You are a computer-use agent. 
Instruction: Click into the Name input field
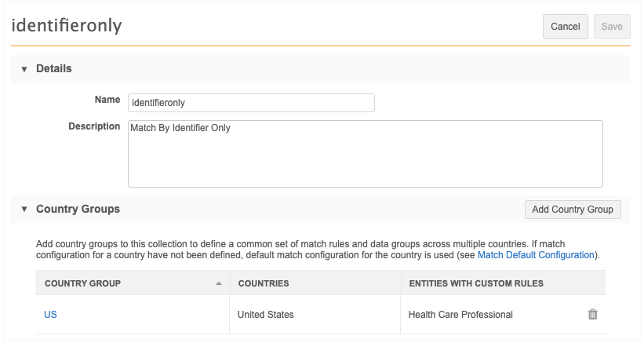(x=251, y=102)
